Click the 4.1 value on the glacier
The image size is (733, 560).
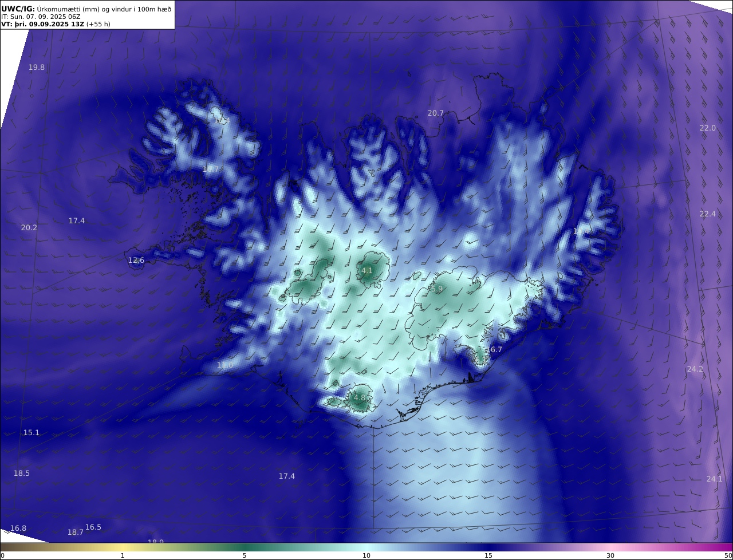tap(367, 271)
